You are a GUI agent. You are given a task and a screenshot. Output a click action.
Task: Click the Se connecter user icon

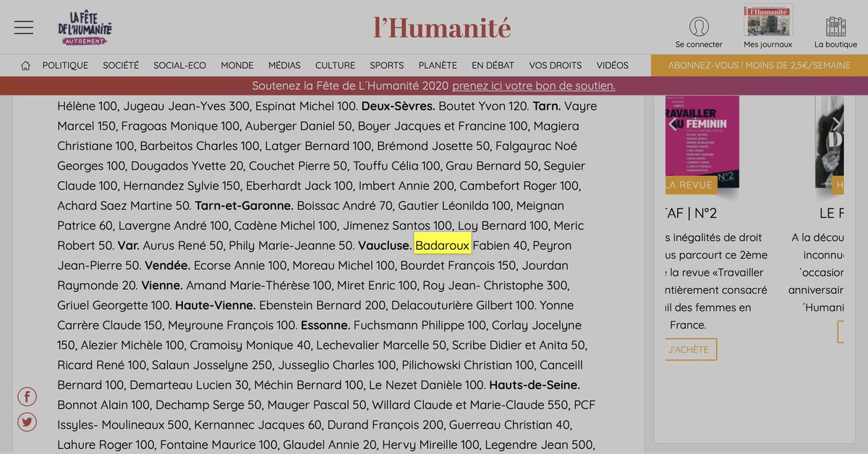pos(699,27)
